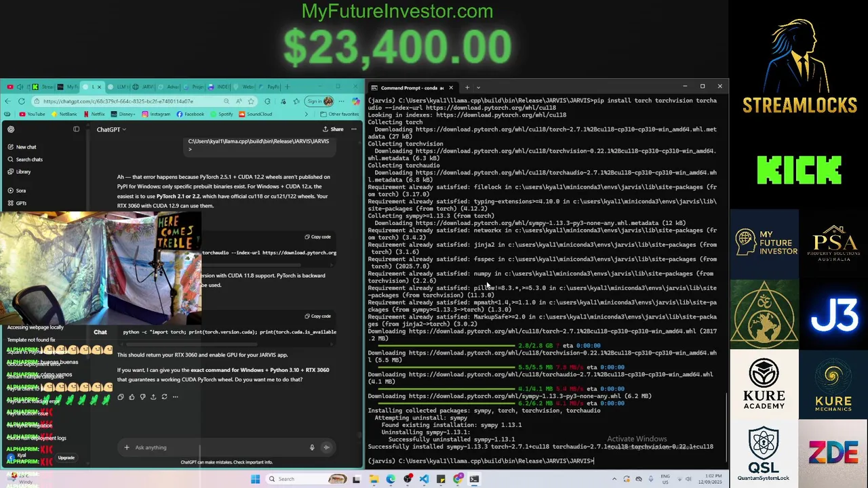Open SoundCloud bookmark in favorites bar
This screenshot has width=868, height=488.
point(256,114)
